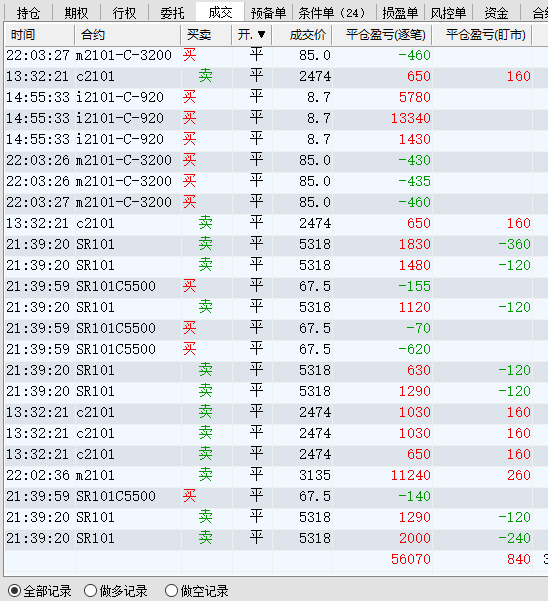Open the 开平 column dropdown arrow
The image size is (548, 601).
[262, 35]
